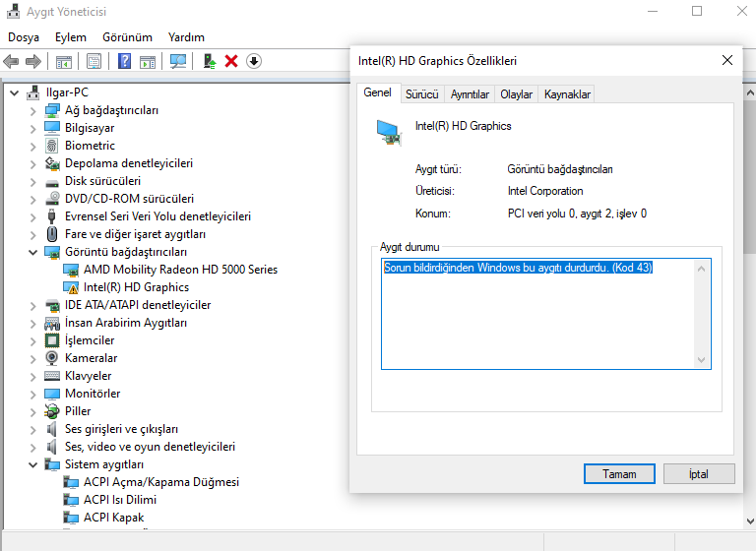Expand IDE ATA/ATAPI denetleyiciler category
The image size is (756, 551).
[x=32, y=306]
